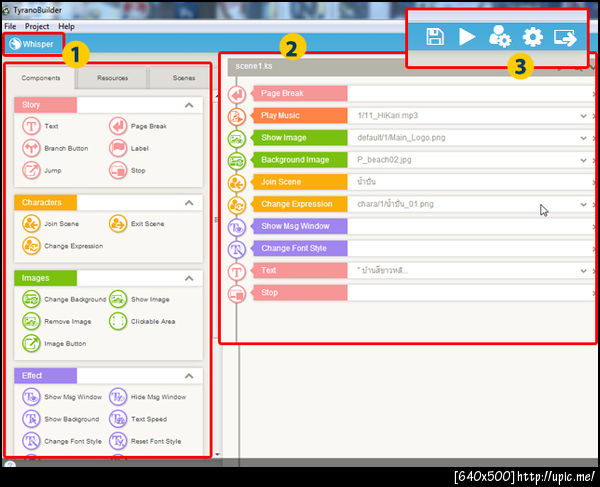Screen dimensions: 600x487
Task: Expand the default/1/Main_Logo.png row chevron
Action: click(x=583, y=138)
